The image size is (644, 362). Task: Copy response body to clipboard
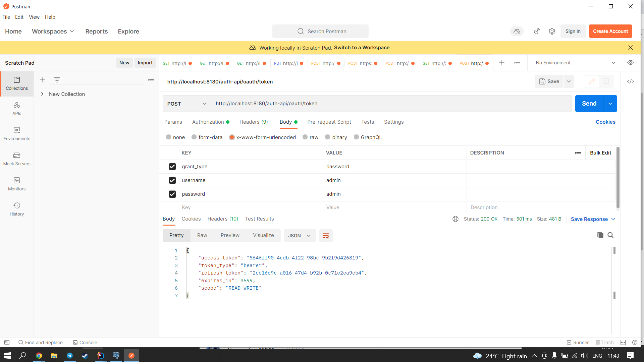pos(600,235)
